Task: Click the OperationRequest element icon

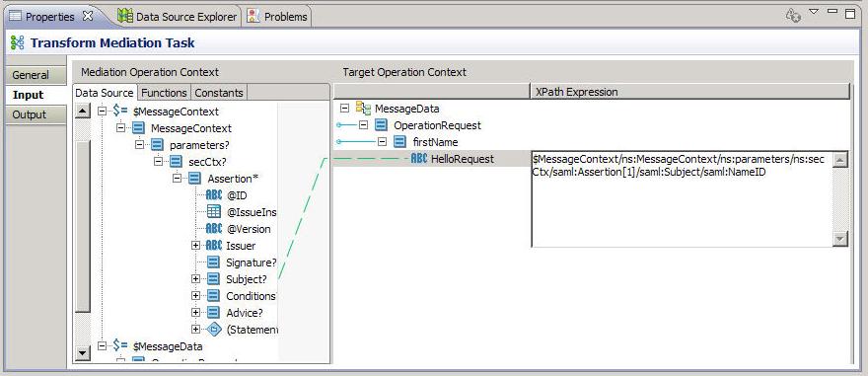Action: pyautogui.click(x=381, y=125)
